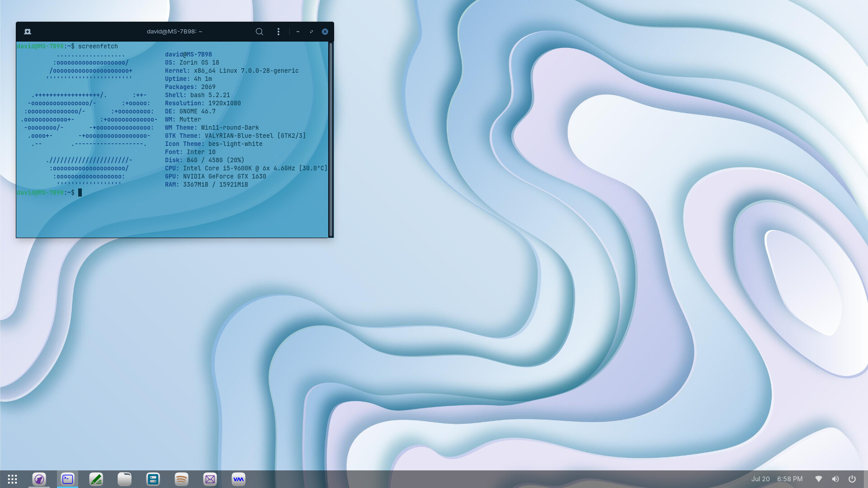Open the power menu icon

pos(852,479)
